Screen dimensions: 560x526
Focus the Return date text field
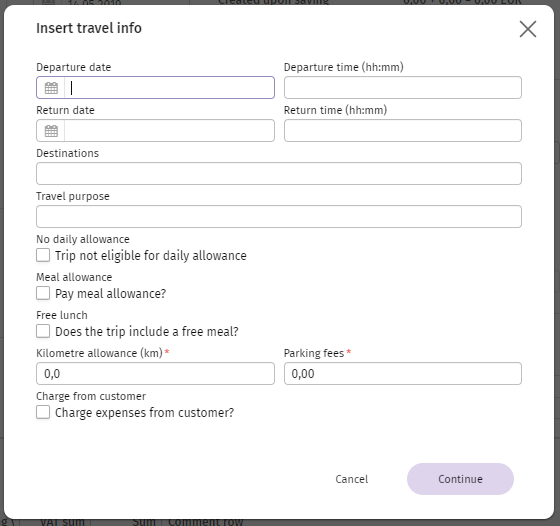tap(169, 130)
